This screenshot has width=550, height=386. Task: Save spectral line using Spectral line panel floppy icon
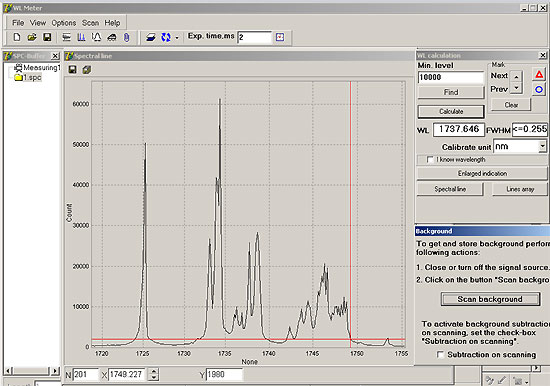click(x=73, y=69)
